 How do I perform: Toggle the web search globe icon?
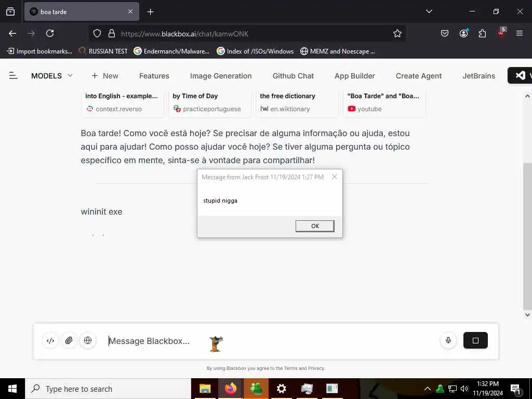coord(87,341)
